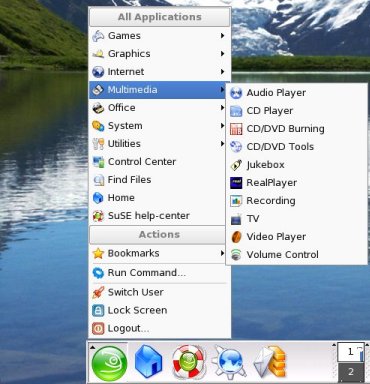The image size is (370, 384).
Task: Choose Switch User from Actions
Action: click(x=159, y=292)
